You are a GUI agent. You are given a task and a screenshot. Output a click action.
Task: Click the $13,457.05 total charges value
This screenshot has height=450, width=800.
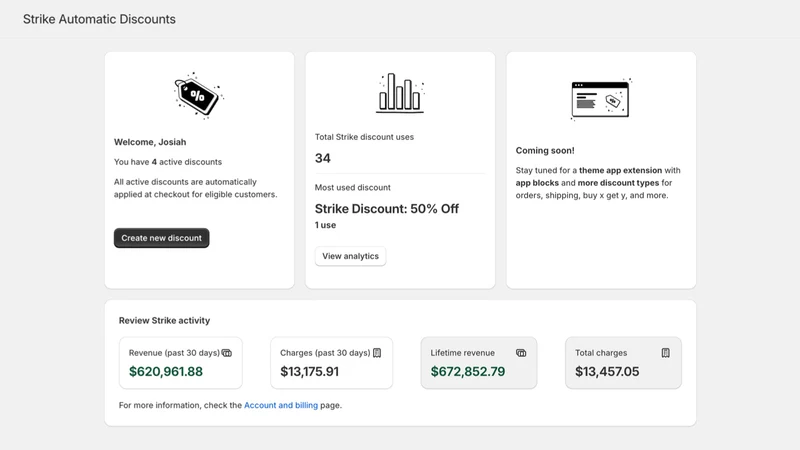[x=607, y=371]
